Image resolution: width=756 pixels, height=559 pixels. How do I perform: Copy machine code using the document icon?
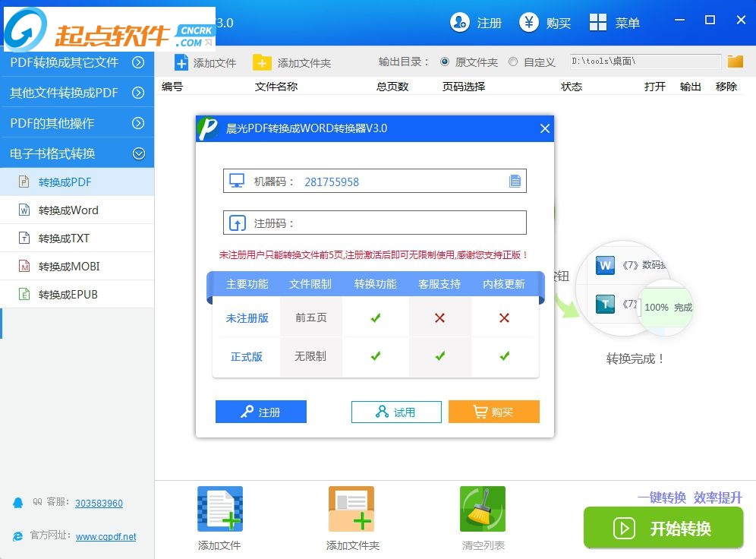(x=515, y=181)
